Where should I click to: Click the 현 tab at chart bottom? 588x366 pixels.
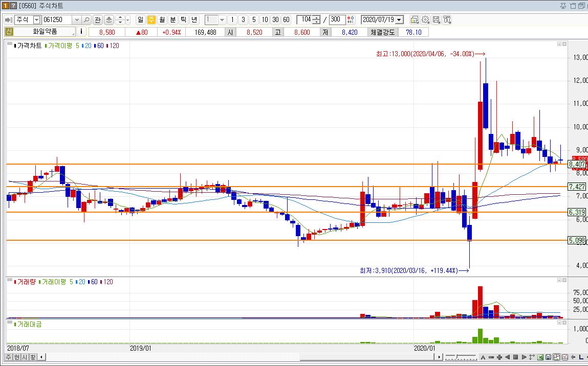tap(16, 357)
